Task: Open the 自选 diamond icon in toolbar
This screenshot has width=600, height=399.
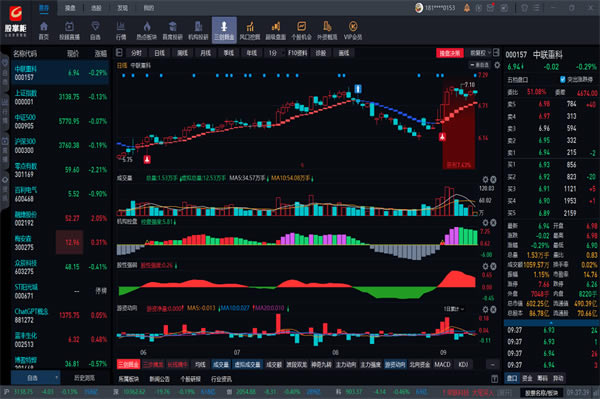Action: (x=95, y=30)
